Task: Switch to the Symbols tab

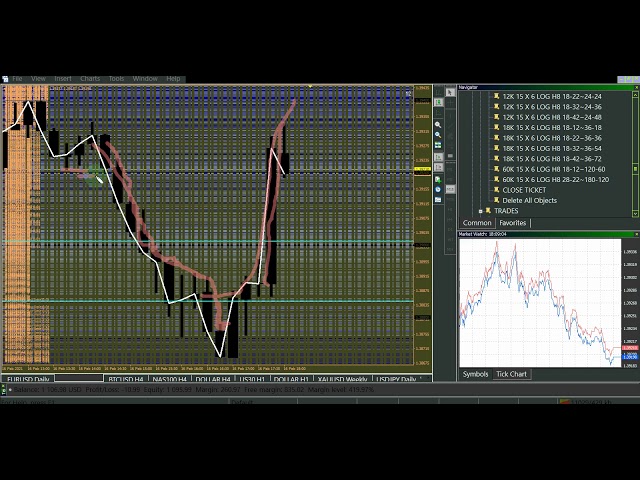Action: (x=475, y=374)
